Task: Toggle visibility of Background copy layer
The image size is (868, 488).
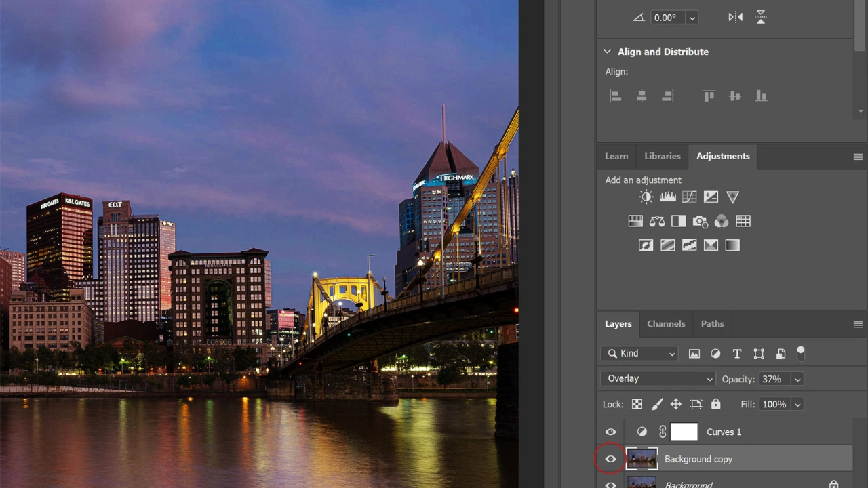Action: point(610,460)
